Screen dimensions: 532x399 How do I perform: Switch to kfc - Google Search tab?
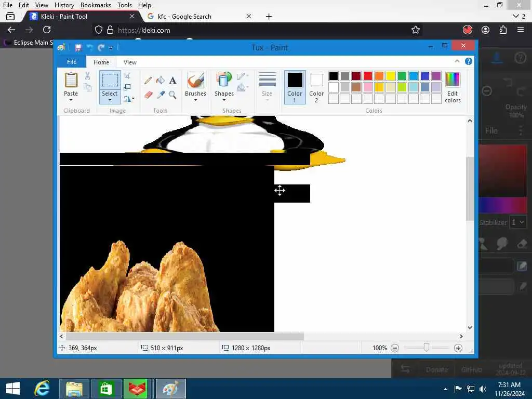click(x=200, y=16)
